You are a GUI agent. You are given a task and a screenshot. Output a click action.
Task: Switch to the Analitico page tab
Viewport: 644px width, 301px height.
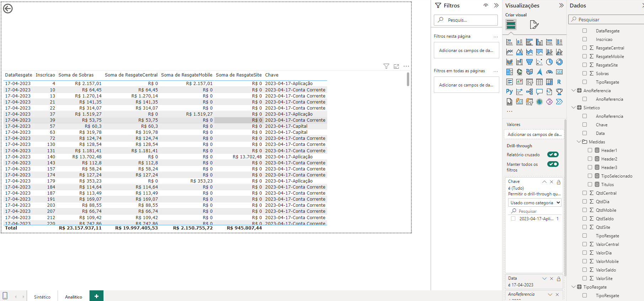74,297
